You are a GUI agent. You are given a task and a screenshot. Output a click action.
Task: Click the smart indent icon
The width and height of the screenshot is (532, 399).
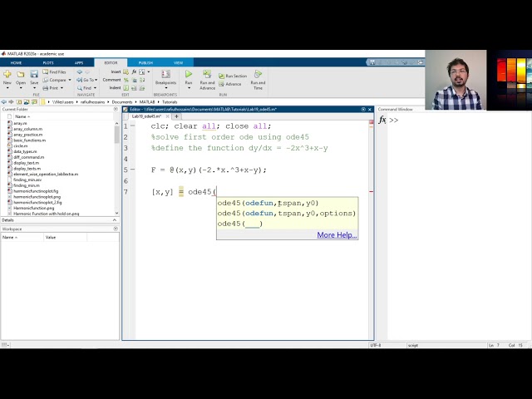point(126,88)
